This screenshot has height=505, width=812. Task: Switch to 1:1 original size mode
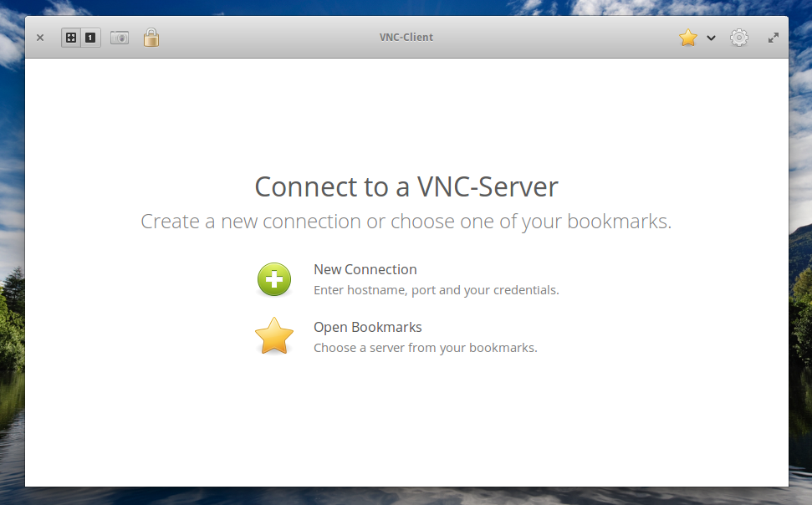[90, 38]
